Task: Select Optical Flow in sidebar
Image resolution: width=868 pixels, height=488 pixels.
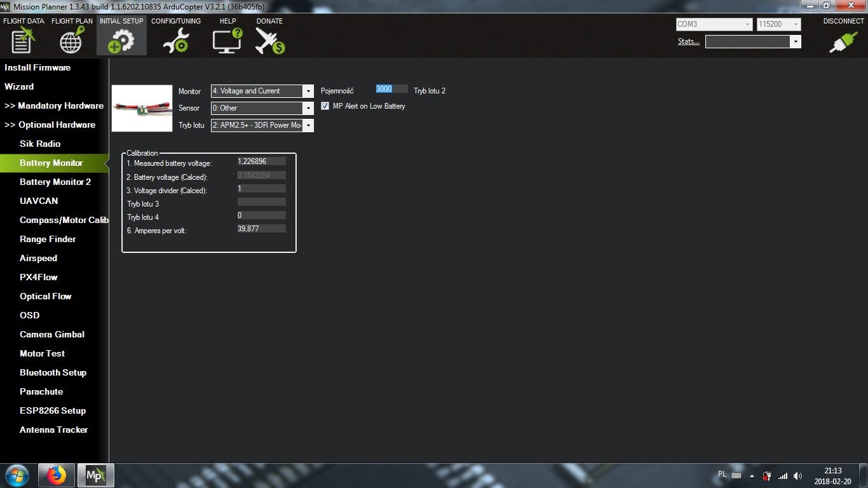Action: point(46,296)
